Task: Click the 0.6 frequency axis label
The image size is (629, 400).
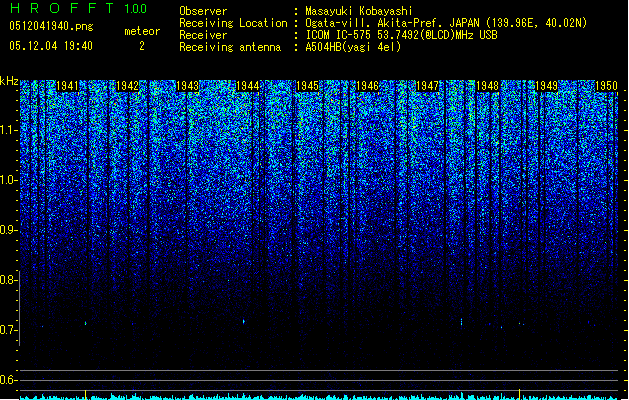Action: (x=9, y=380)
